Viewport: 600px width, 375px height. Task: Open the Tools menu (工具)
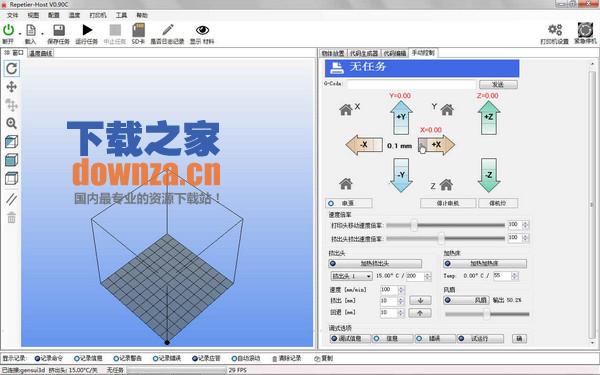click(121, 15)
